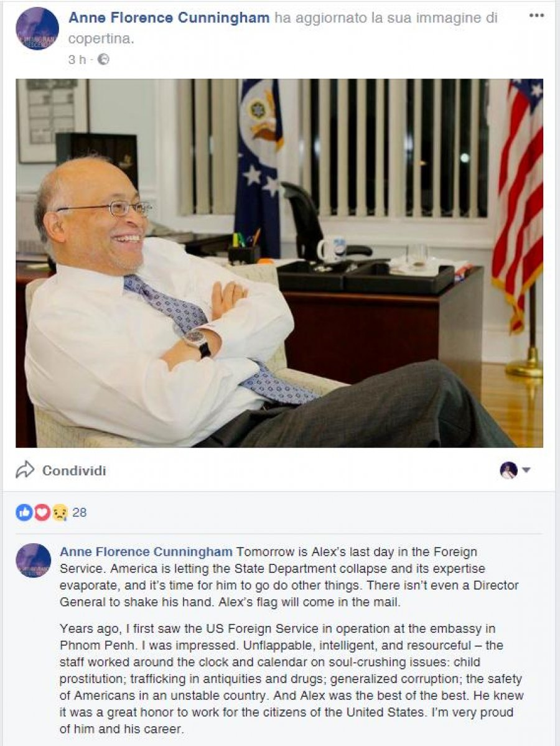Open the three-dot post options menu

(536, 16)
